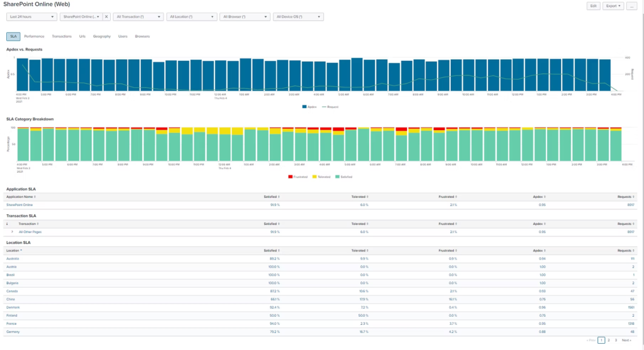Open the SharePoint Online application link
This screenshot has width=644, height=350.
coord(19,205)
